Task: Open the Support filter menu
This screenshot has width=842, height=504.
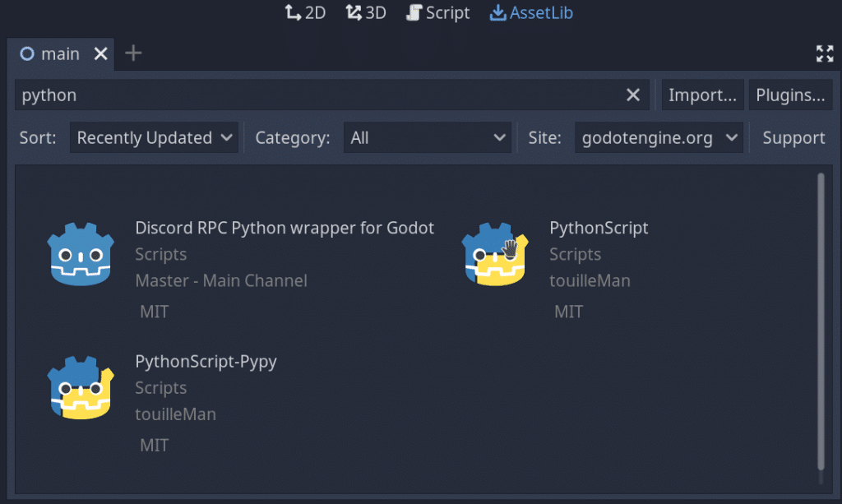Action: pyautogui.click(x=793, y=138)
